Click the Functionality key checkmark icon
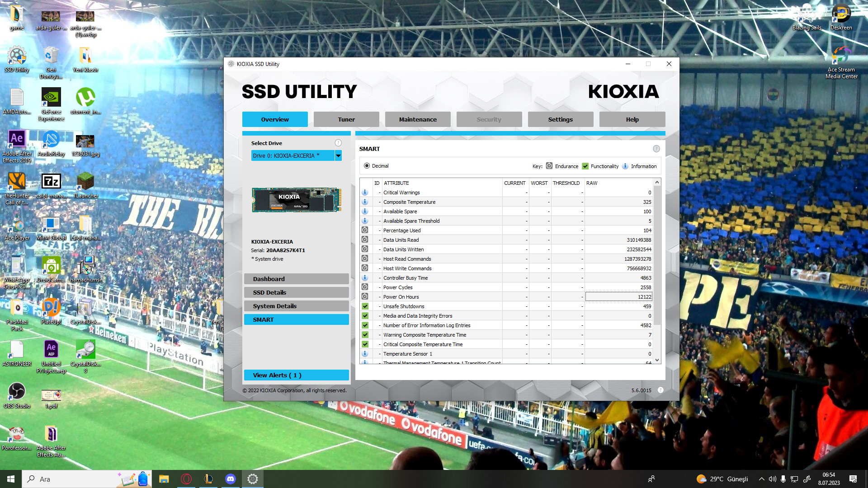 click(585, 166)
